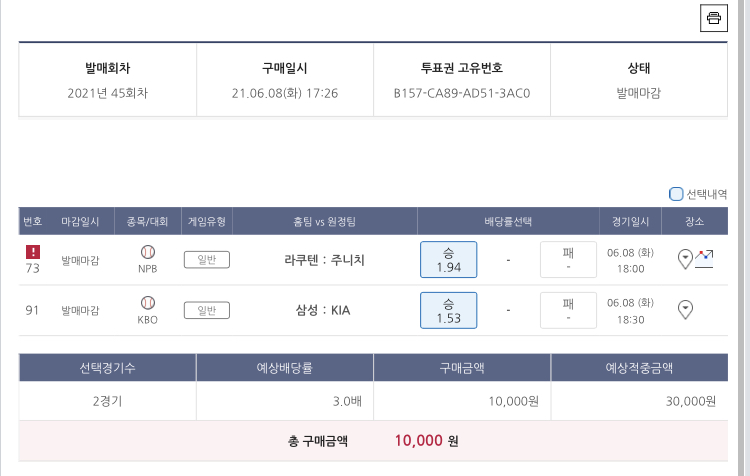The height and width of the screenshot is (476, 750).
Task: Click 일반 game type badge for game 73
Action: coord(207,260)
